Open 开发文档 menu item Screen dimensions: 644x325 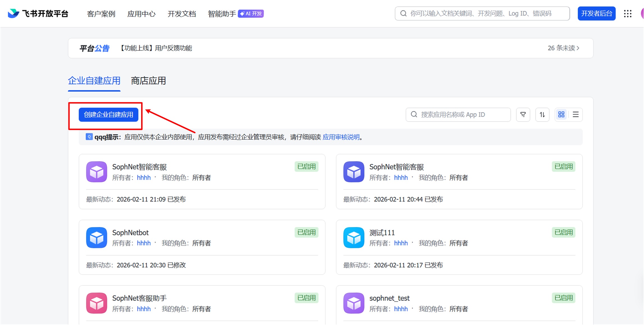(182, 14)
